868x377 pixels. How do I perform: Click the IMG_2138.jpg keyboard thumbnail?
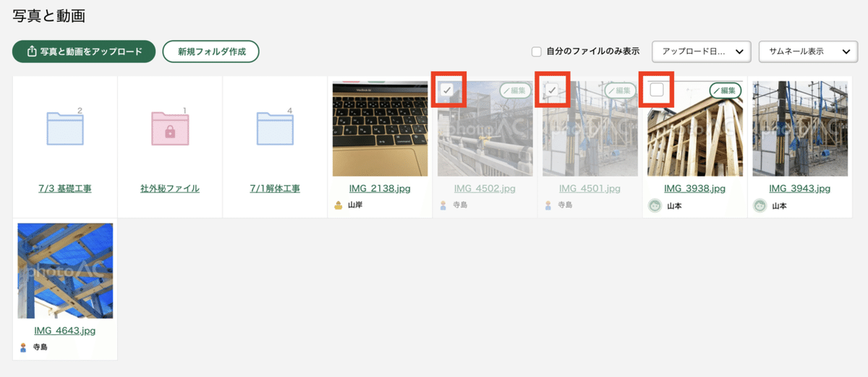(x=380, y=129)
